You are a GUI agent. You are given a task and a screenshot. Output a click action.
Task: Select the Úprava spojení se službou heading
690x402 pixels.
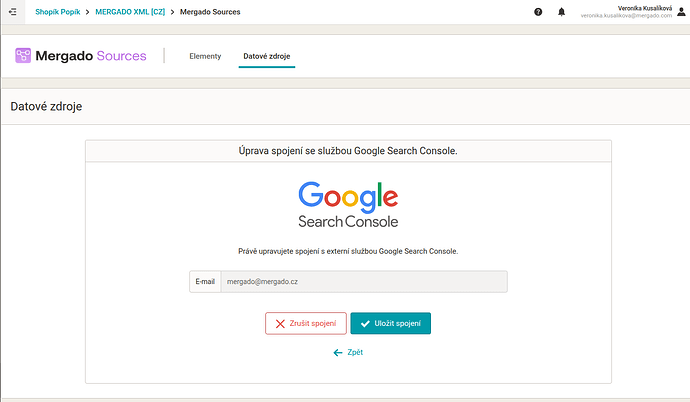(348, 151)
